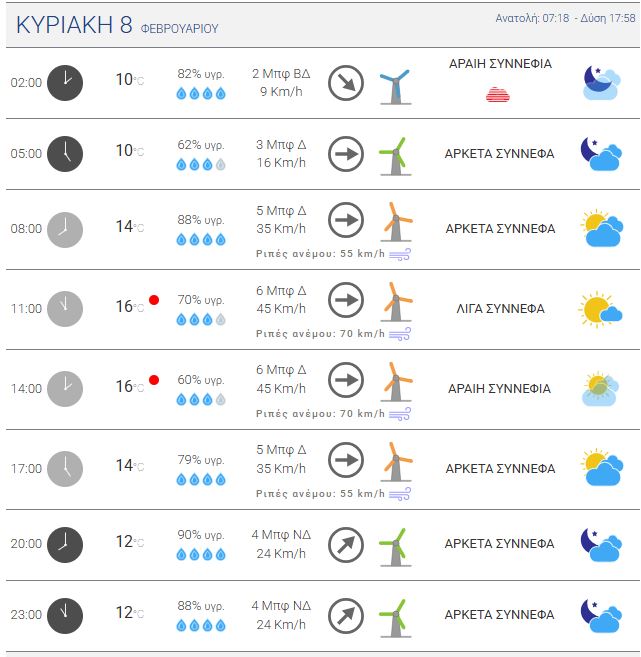Click the humidity droplets at 14:00

click(x=201, y=399)
